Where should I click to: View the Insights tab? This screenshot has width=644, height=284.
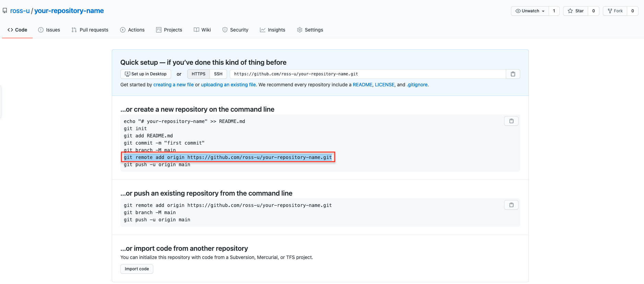click(273, 30)
